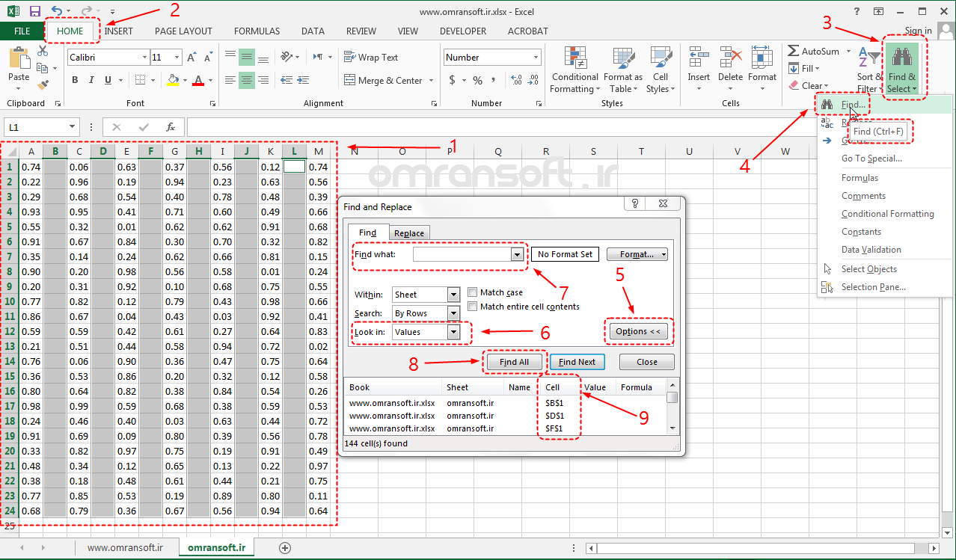Viewport: 956px width, 560px height.
Task: Click the Format... button in dialog
Action: click(637, 254)
